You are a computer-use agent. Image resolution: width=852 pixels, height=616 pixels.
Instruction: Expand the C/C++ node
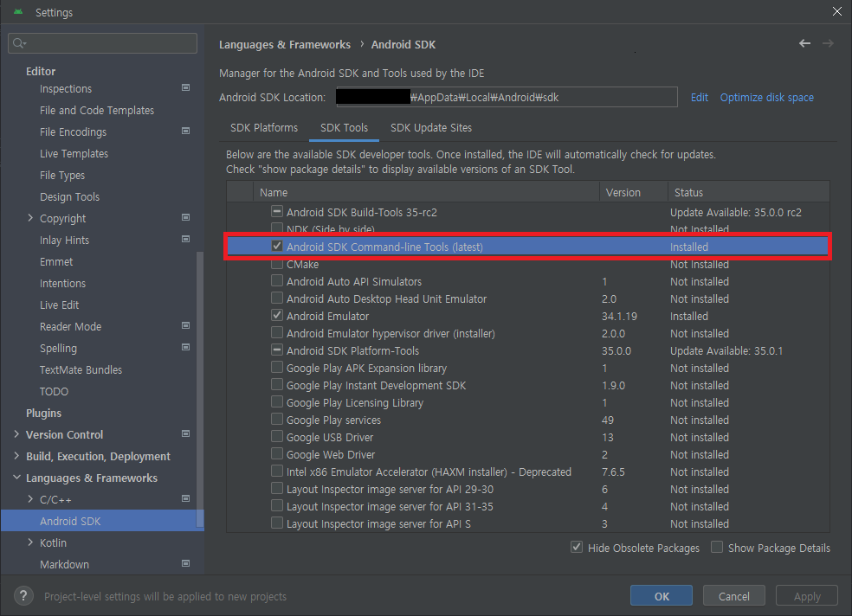pyautogui.click(x=30, y=499)
